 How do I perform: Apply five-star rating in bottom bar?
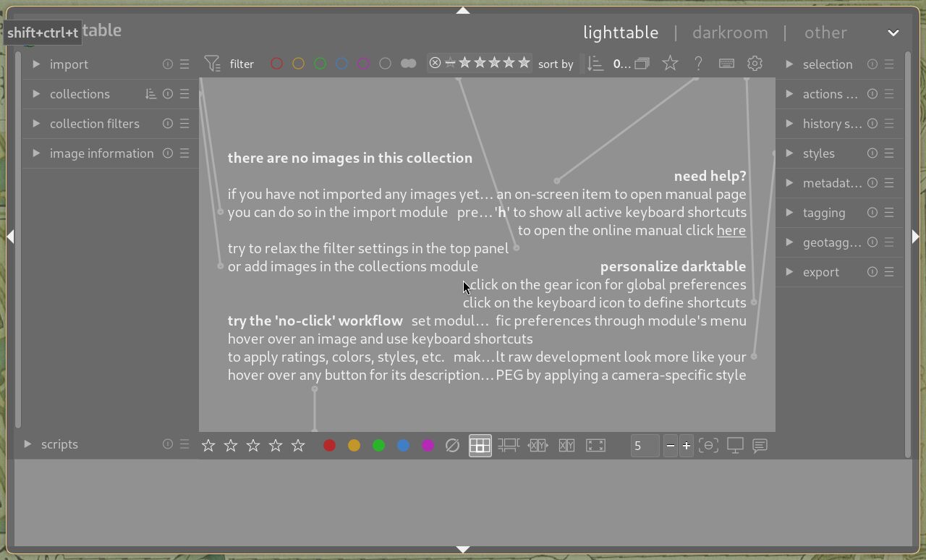click(298, 446)
